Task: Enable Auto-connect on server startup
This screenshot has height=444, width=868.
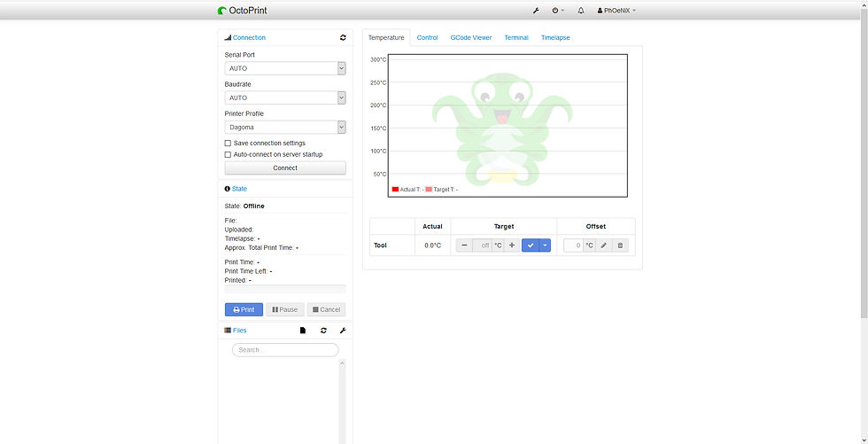Action: tap(228, 154)
